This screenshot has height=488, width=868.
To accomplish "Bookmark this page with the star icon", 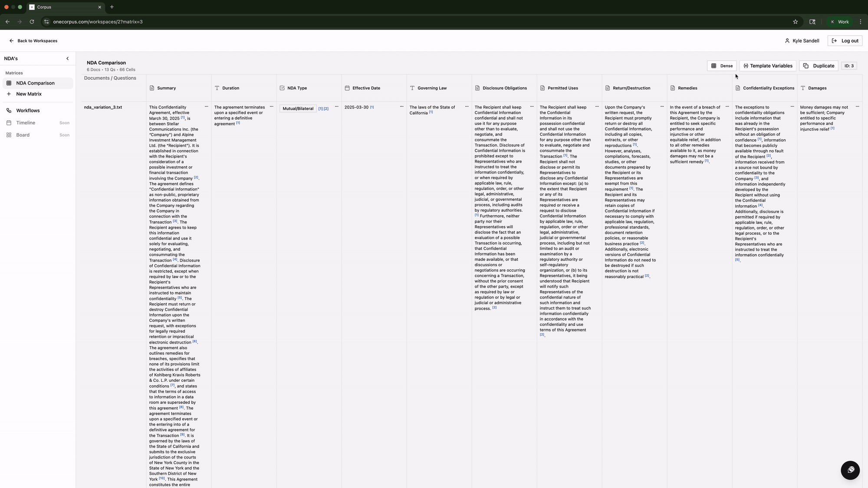I will pyautogui.click(x=796, y=22).
